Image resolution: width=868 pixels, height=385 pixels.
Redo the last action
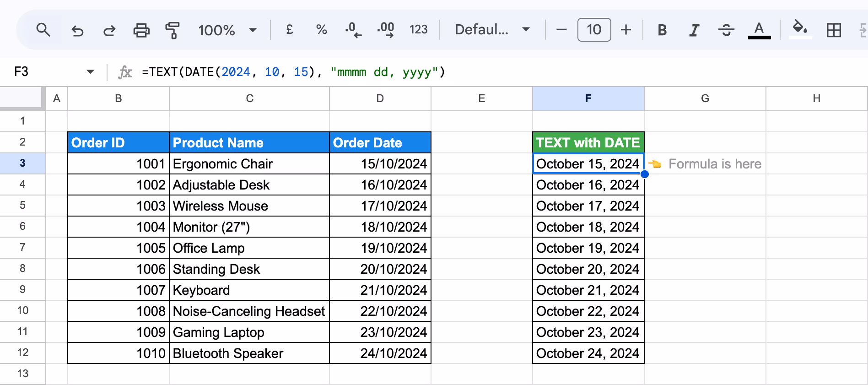(x=109, y=31)
